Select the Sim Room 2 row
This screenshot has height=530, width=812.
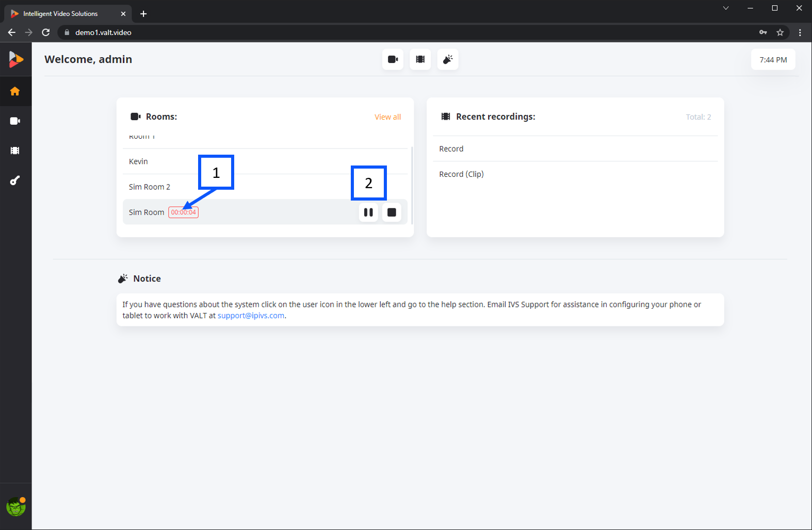click(x=265, y=187)
